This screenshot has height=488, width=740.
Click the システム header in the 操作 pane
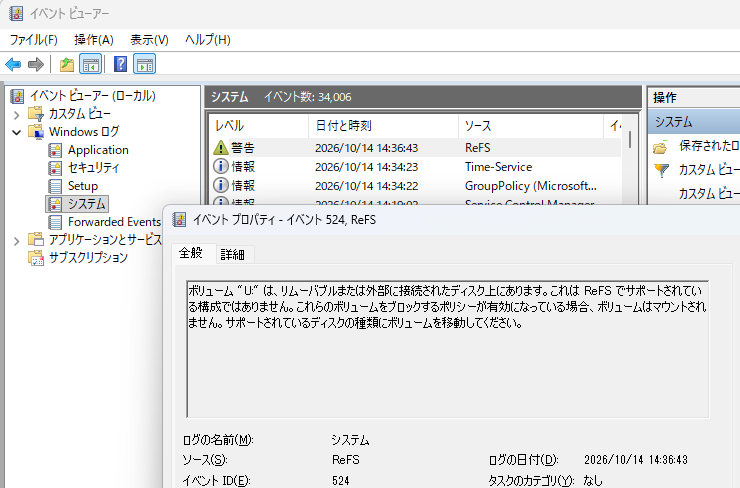pos(694,122)
